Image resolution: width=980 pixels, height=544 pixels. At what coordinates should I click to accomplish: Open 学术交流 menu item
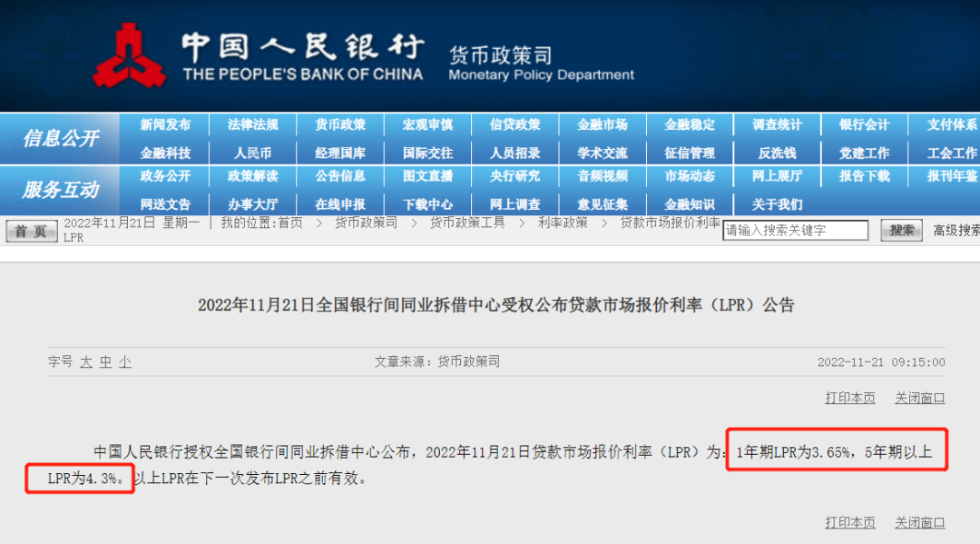click(603, 153)
